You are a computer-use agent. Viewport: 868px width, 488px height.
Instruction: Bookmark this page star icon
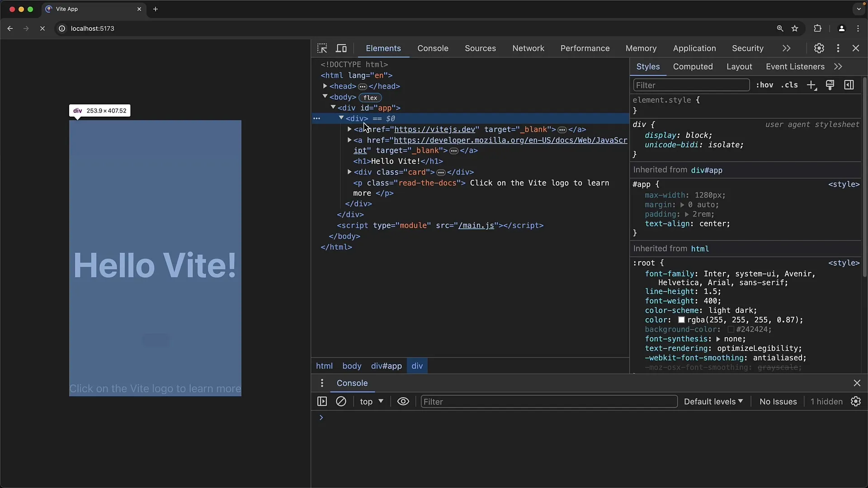[x=795, y=28]
